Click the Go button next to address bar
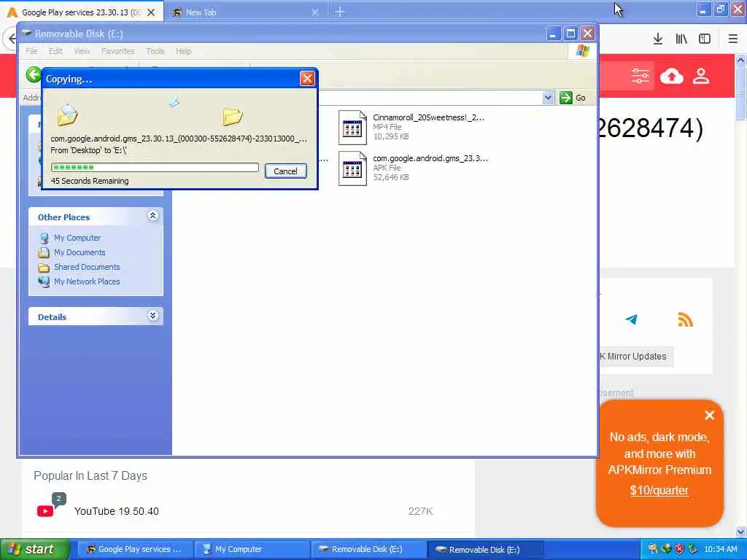747x560 pixels. pyautogui.click(x=573, y=98)
